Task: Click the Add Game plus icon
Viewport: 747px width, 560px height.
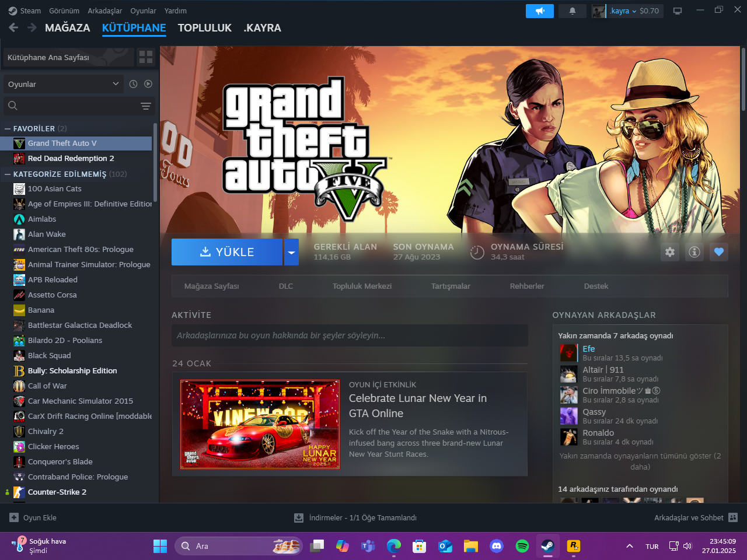Action: [x=14, y=517]
